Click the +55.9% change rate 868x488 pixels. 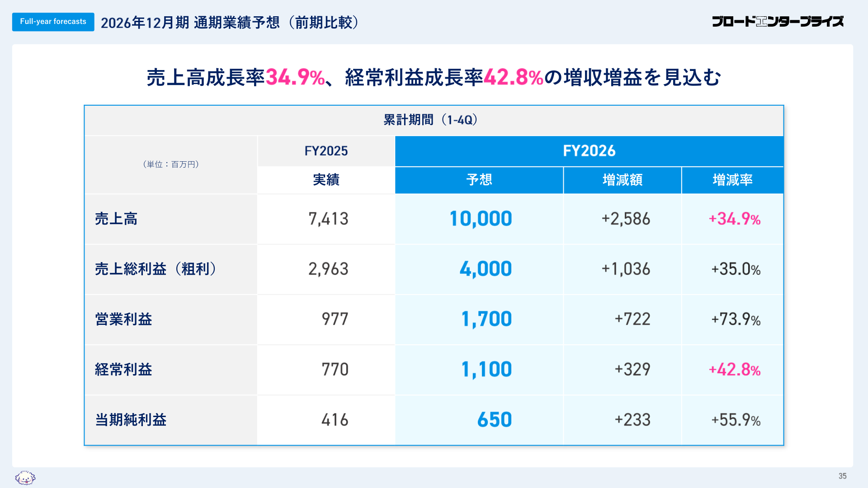click(736, 420)
